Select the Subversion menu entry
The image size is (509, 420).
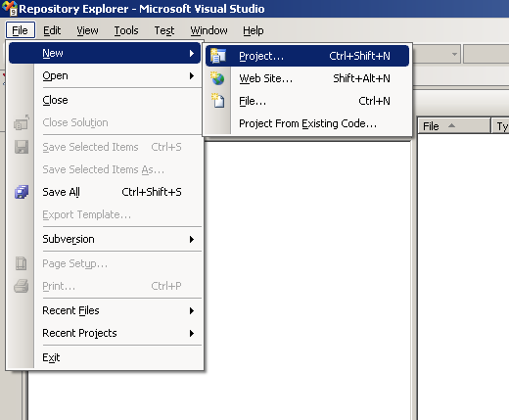pos(105,239)
